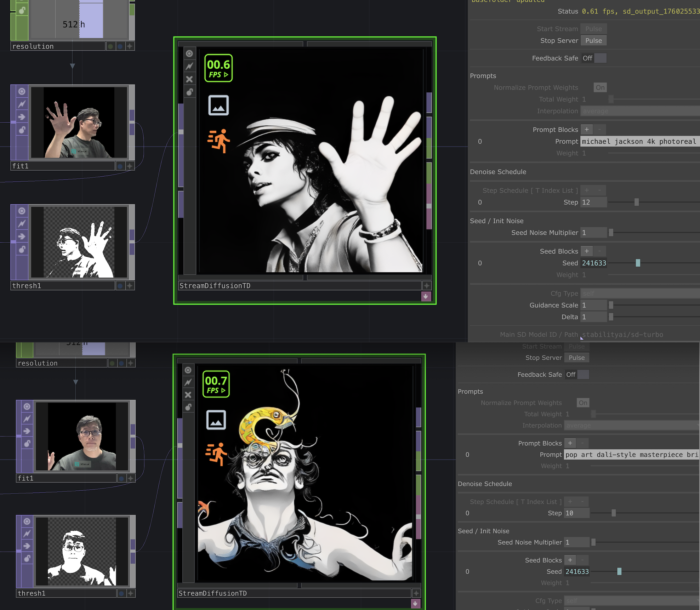Toggle cooking lightning flag on open-hand thresh1 node
The height and width of the screenshot is (610, 700).
coord(22,223)
